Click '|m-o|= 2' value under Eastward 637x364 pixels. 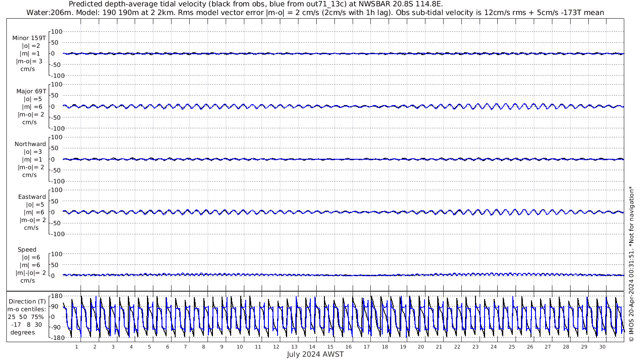point(32,220)
